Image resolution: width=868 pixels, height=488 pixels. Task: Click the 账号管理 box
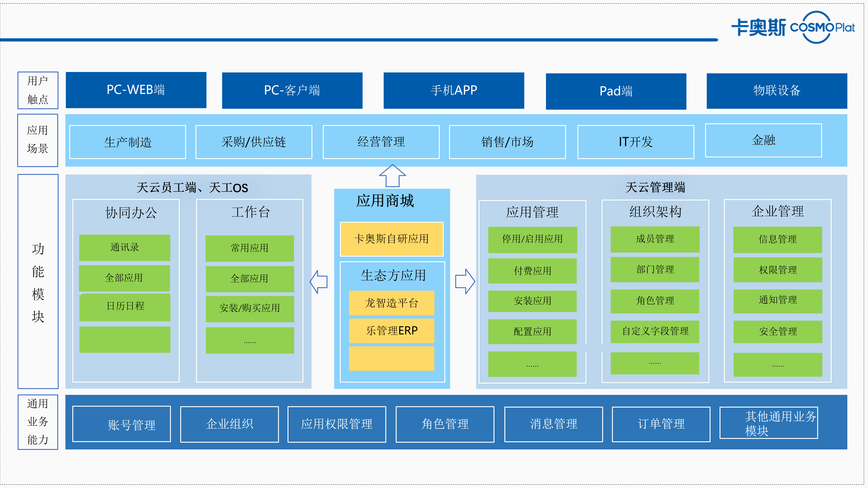coord(122,424)
